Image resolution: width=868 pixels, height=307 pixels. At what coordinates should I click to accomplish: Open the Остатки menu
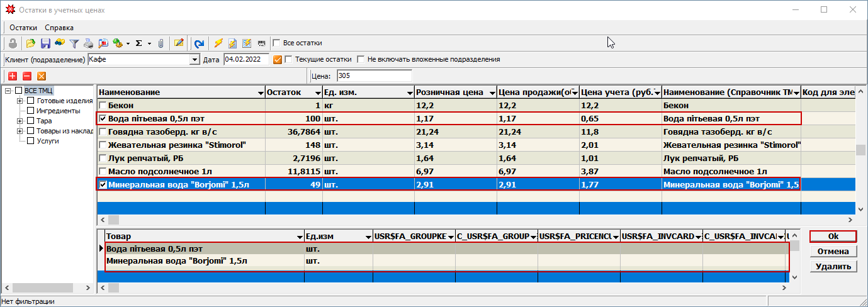(23, 28)
